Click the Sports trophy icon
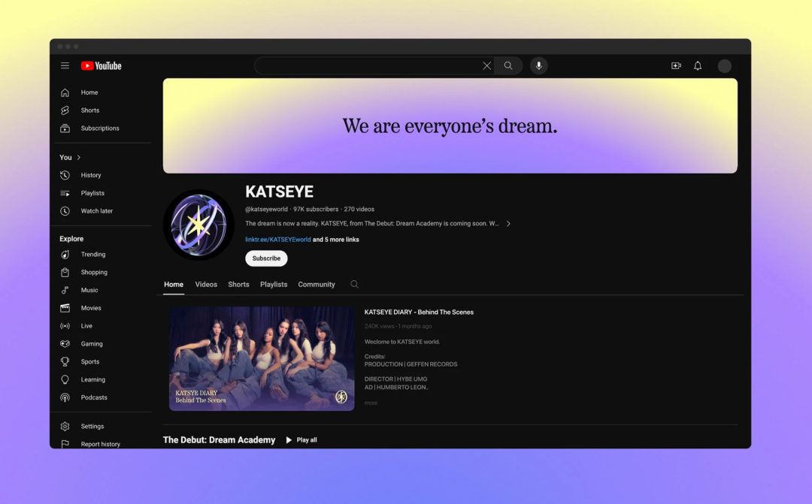812x504 pixels. (65, 362)
